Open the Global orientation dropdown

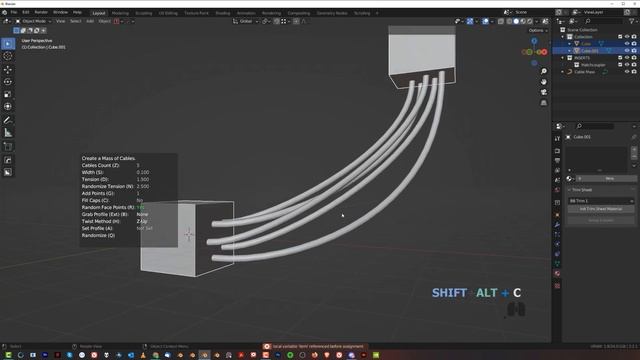pos(246,21)
